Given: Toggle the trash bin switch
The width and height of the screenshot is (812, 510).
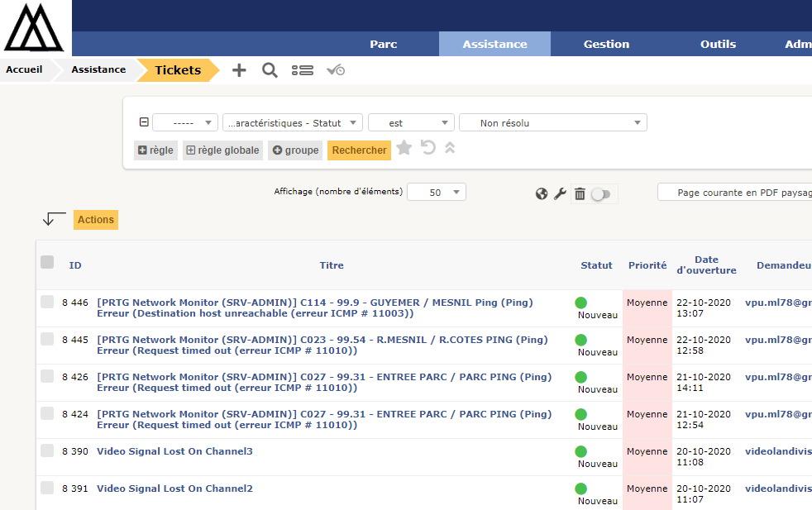Looking at the screenshot, I should (x=601, y=194).
